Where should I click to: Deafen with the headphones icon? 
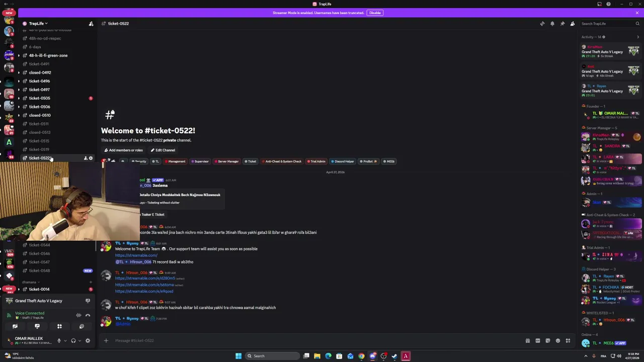[x=73, y=340]
